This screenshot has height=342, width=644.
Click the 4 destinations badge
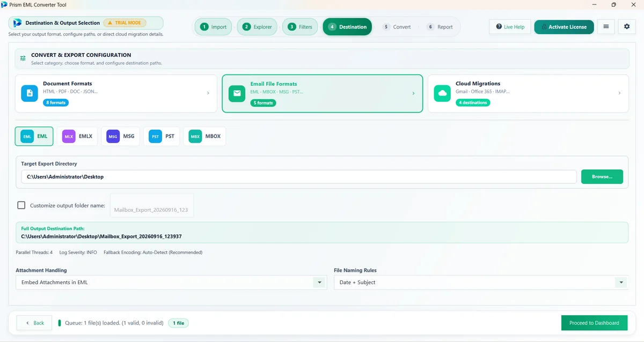tap(473, 102)
